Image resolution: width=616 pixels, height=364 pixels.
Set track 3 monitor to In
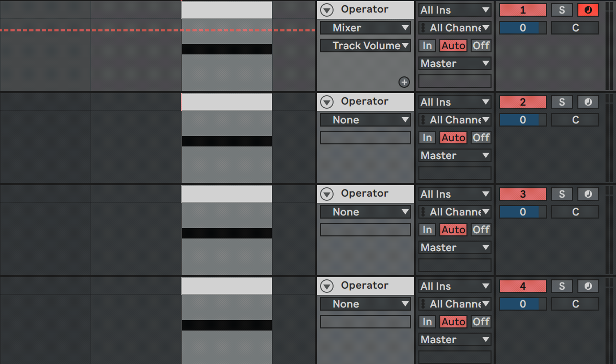pyautogui.click(x=427, y=230)
